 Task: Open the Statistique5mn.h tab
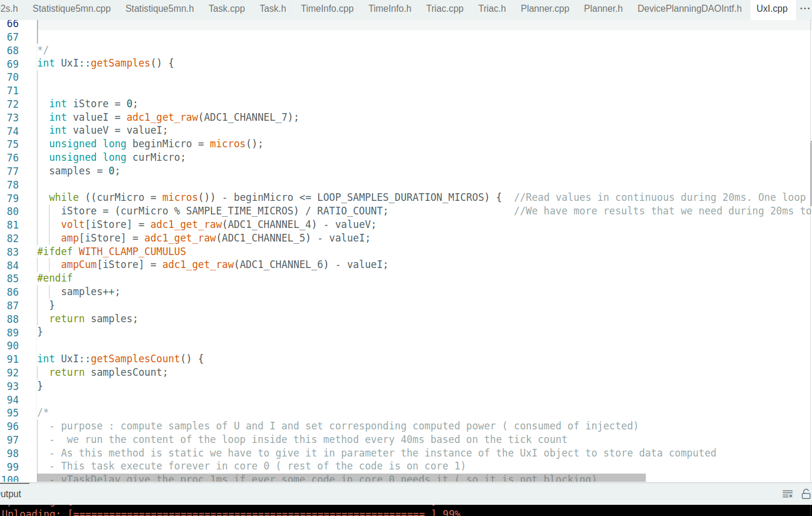pos(160,9)
